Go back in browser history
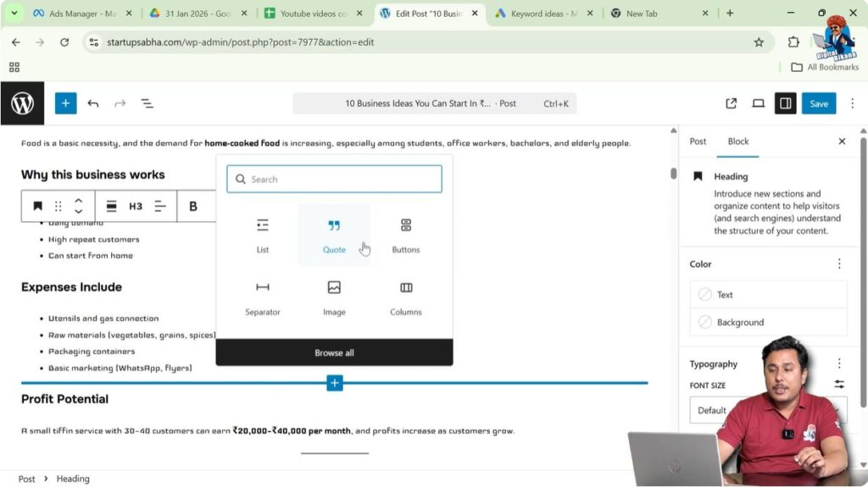The height and width of the screenshot is (487, 868). 15,42
